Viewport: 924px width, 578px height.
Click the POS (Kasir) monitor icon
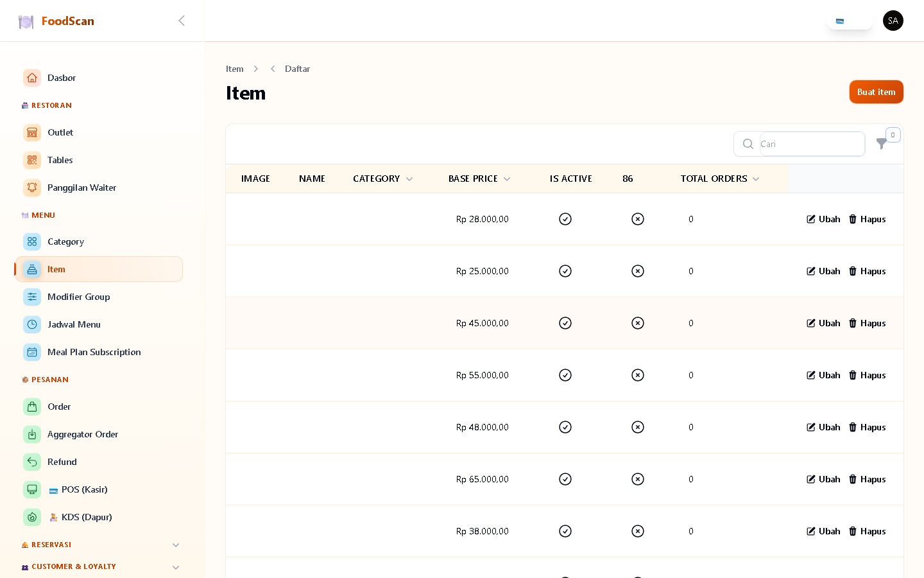(x=32, y=489)
